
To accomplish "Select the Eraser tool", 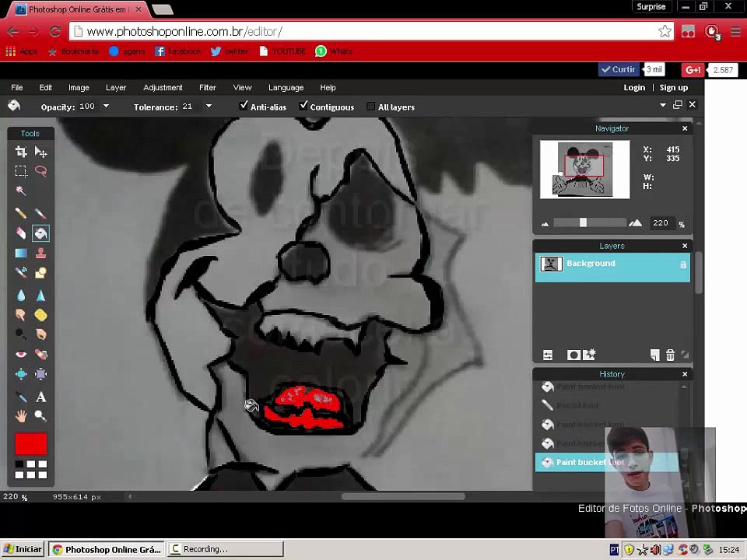I will click(21, 233).
